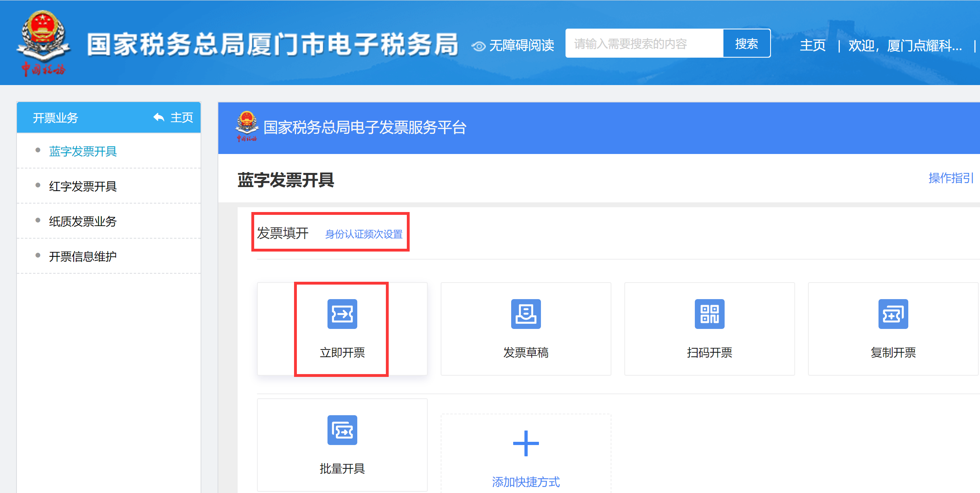
Task: Open 红字发票开具 sidebar item
Action: pos(83,186)
